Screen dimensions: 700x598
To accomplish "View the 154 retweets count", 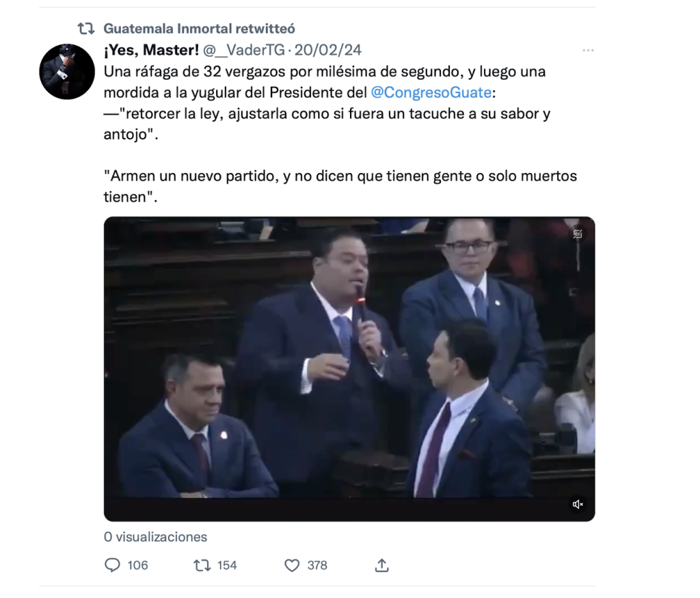I will click(227, 565).
